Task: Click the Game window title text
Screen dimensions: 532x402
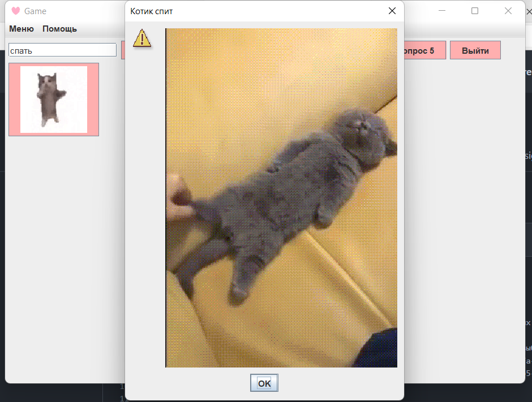Action: tap(36, 11)
